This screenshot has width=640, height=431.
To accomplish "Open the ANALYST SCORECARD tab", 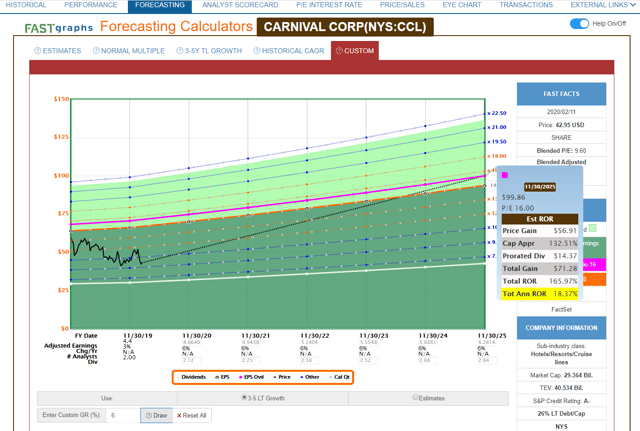I will [x=240, y=5].
